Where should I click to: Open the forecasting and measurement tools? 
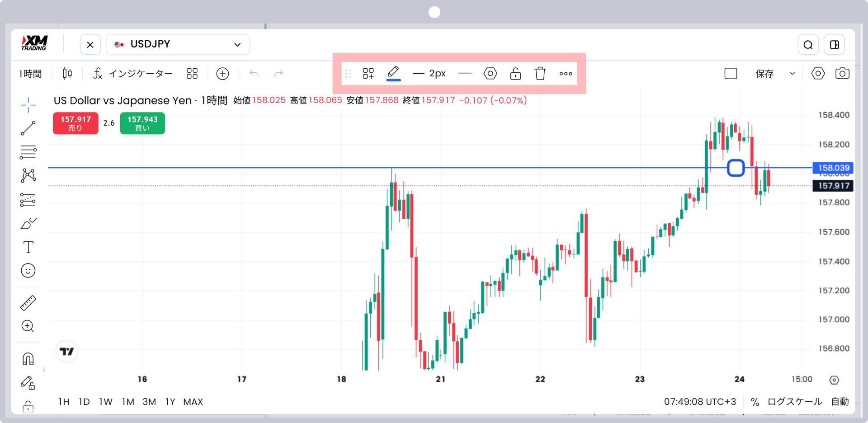click(x=28, y=200)
